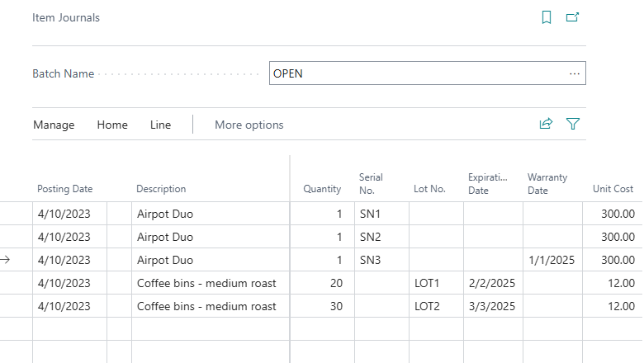Sort by Posting Date column header

(65, 189)
